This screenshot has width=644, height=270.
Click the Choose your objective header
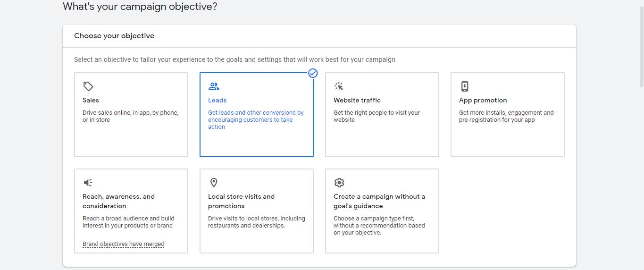point(114,36)
